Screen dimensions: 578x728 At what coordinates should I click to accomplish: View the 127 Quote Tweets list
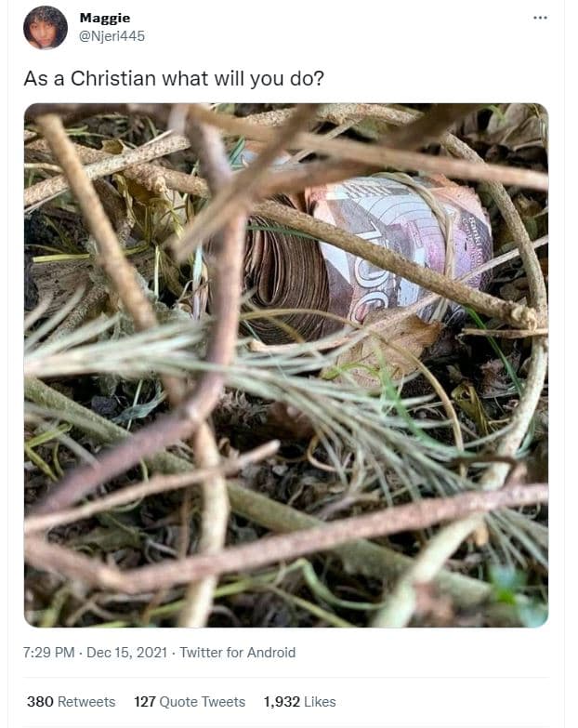coord(190,702)
